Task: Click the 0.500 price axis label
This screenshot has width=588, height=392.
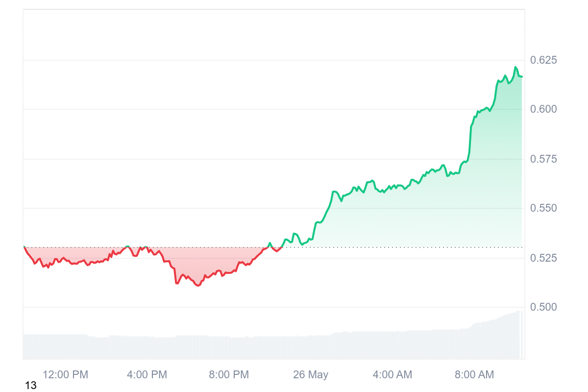Action: tap(544, 307)
